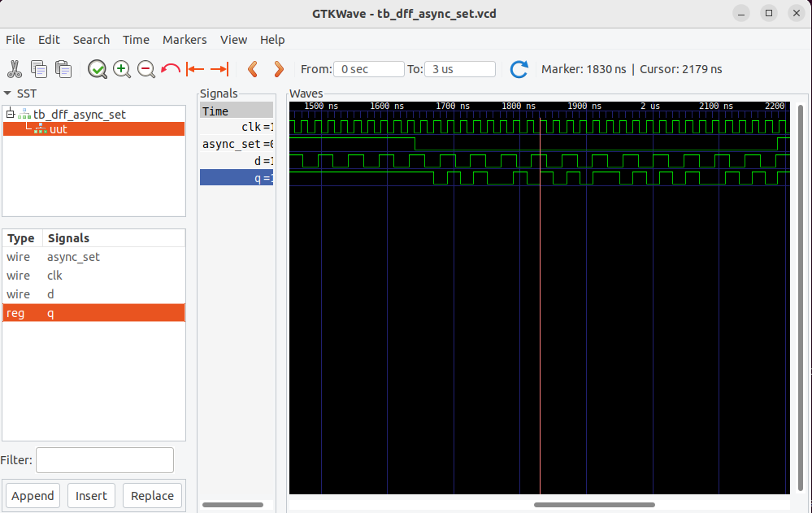Click the blue Reload waveform icon
This screenshot has height=513, width=812.
(x=519, y=69)
